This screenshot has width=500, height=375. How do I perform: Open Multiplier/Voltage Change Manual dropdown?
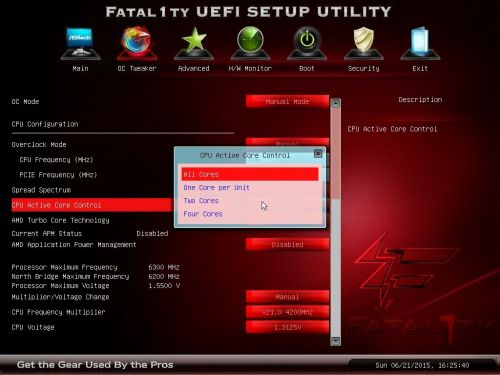click(287, 297)
